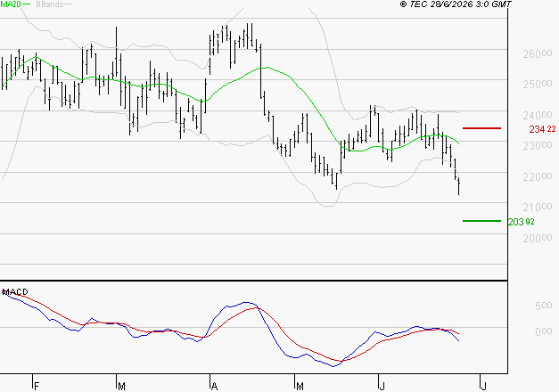Click the 000 MACD axis label
The image size is (559, 392).
tap(543, 331)
